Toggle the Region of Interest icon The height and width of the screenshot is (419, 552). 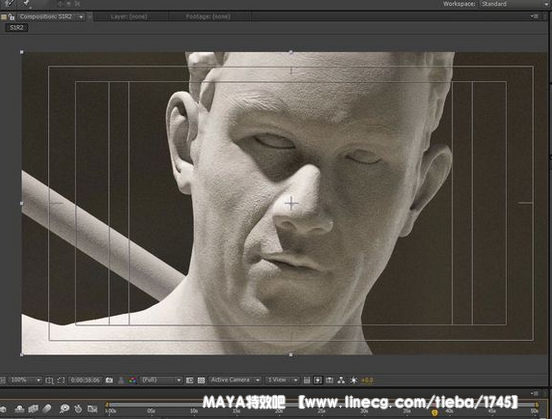(x=189, y=380)
